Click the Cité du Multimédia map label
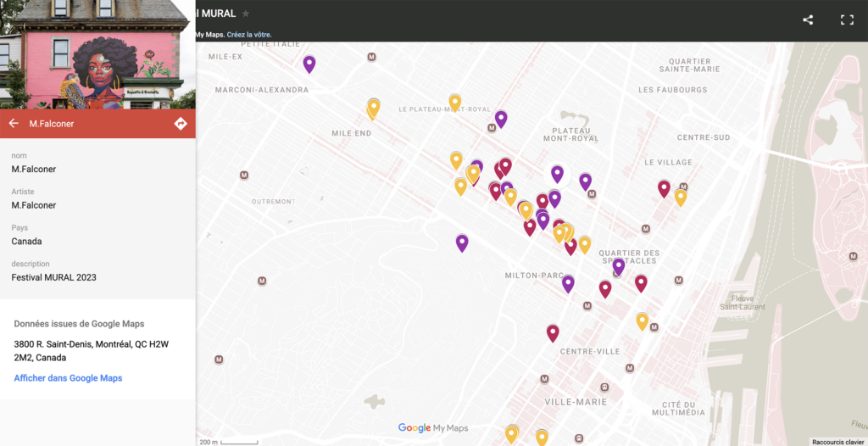Screen dimensions: 868x446 (678, 409)
